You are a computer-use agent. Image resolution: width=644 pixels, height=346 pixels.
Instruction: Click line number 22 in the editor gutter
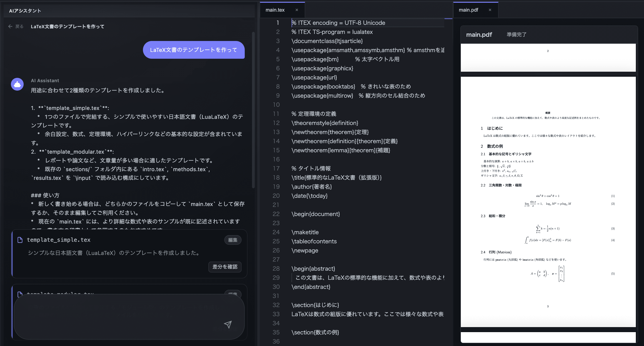[x=276, y=214]
